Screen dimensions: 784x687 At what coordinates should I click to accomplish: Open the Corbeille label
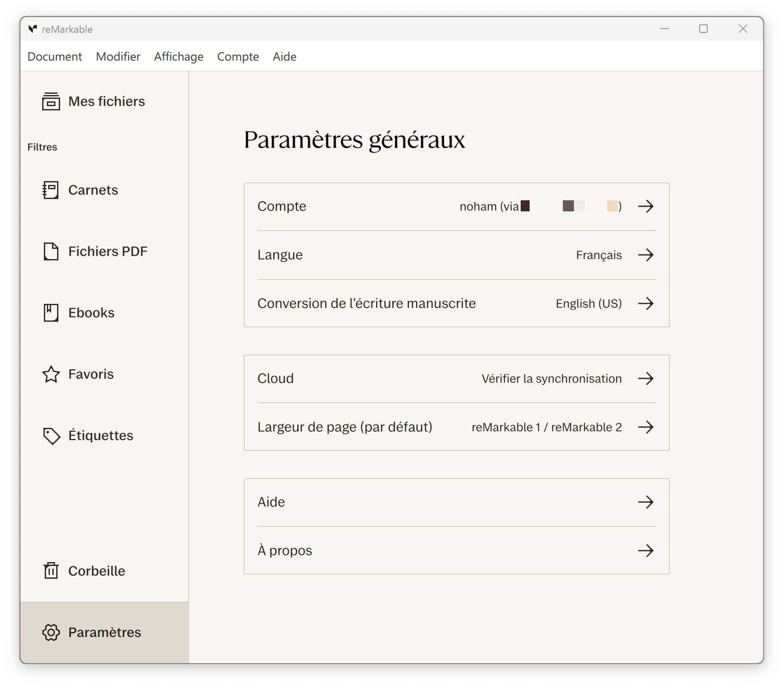[97, 571]
